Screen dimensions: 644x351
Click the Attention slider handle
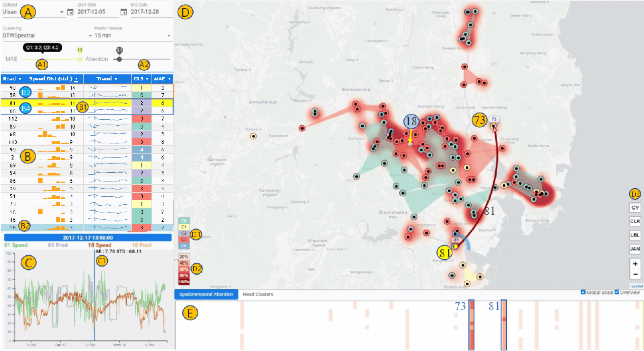119,59
